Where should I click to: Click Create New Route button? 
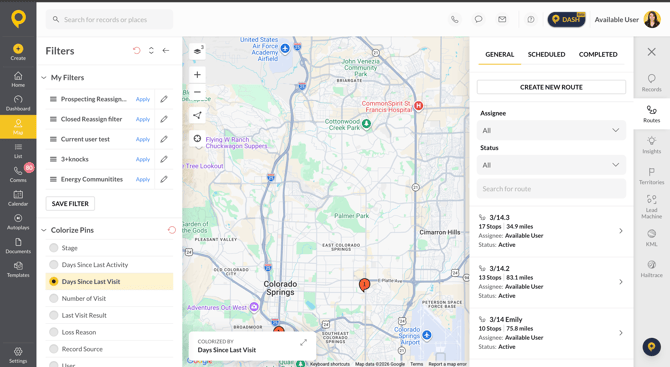tap(551, 87)
